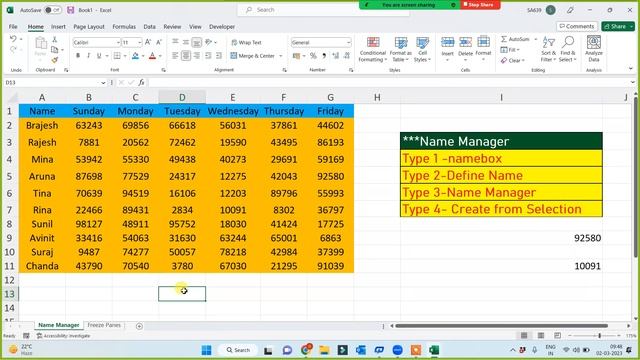640x360 pixels.
Task: Expand the Name Box dropdown arrow
Action: click(x=103, y=82)
